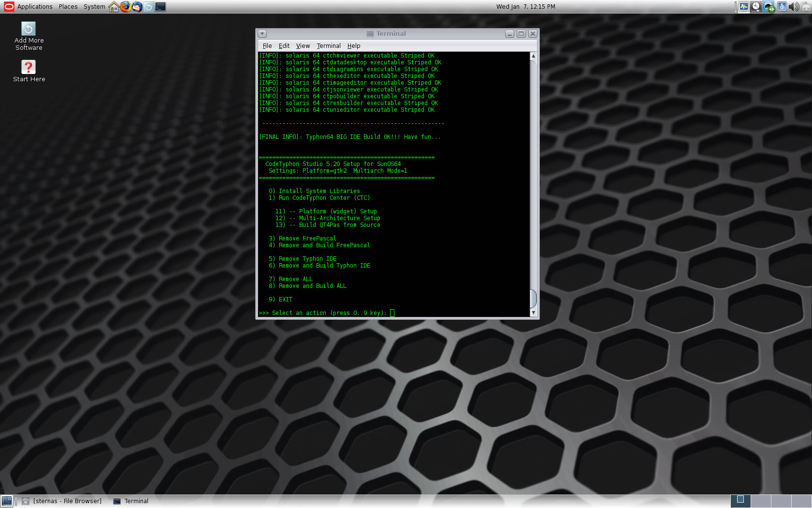The height and width of the screenshot is (508, 812).
Task: Click '12) -- Multi-Architecture Setup' line
Action: [328, 218]
